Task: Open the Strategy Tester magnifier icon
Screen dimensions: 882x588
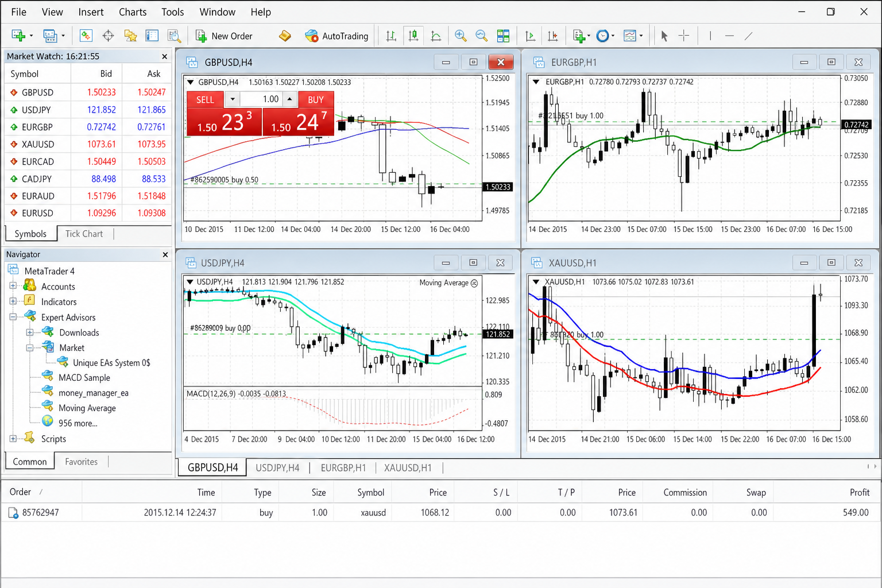Action: (x=174, y=36)
